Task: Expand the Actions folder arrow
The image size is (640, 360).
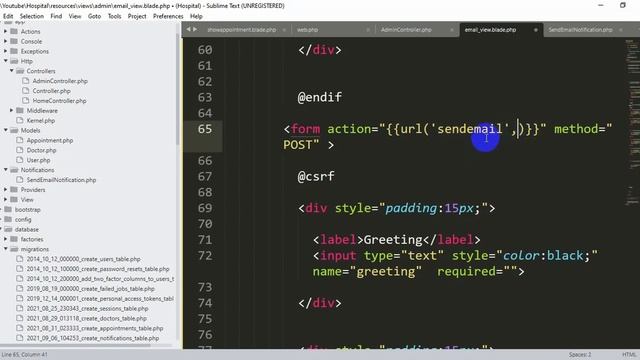Action: click(x=6, y=31)
